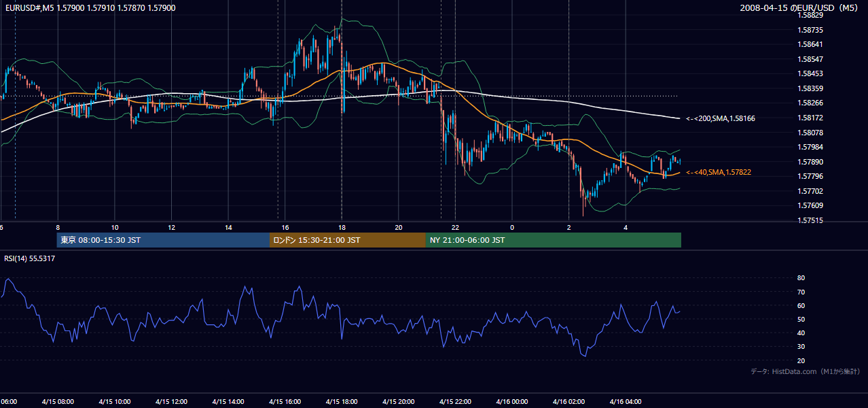Click hour tick 14 under the price chart
868x408 pixels.
click(228, 228)
